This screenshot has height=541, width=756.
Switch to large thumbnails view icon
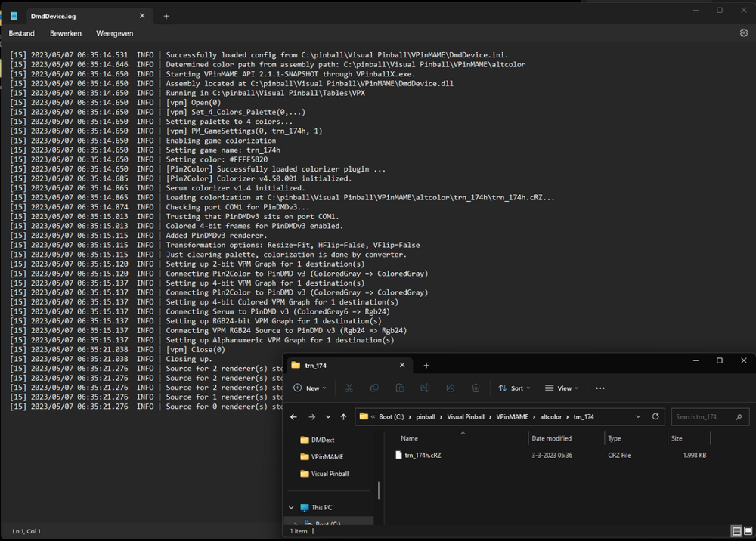pyautogui.click(x=748, y=531)
